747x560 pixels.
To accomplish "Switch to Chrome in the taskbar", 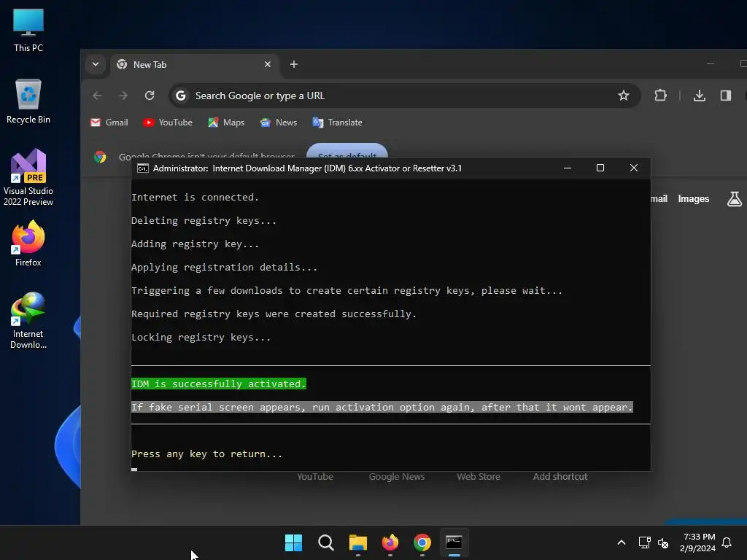I will point(422,542).
